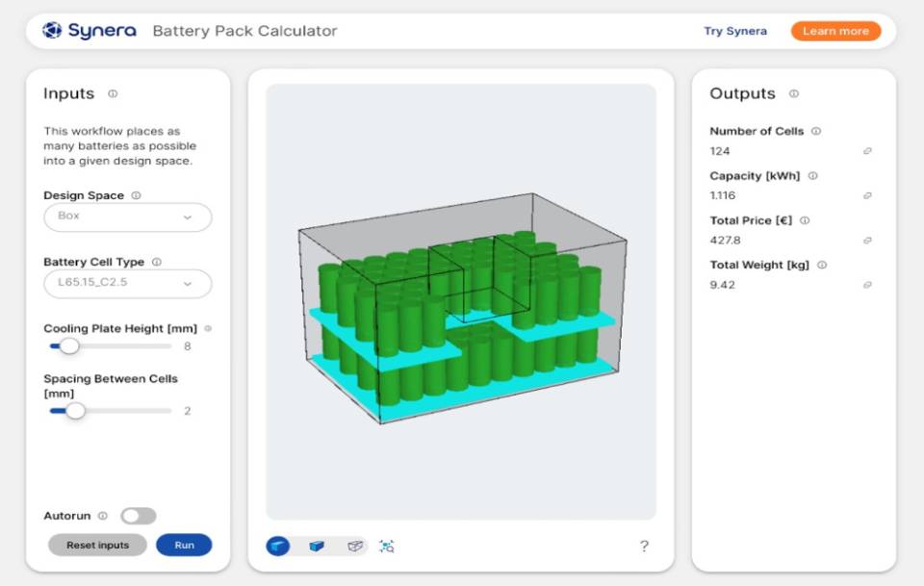Click the zoom to fit icon
The height and width of the screenshot is (586, 924).
pos(387,547)
